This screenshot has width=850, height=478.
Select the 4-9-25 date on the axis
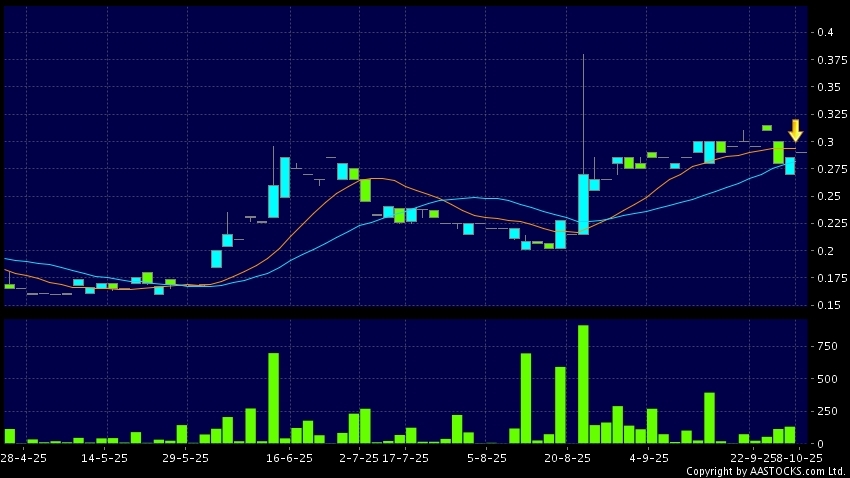click(x=649, y=458)
